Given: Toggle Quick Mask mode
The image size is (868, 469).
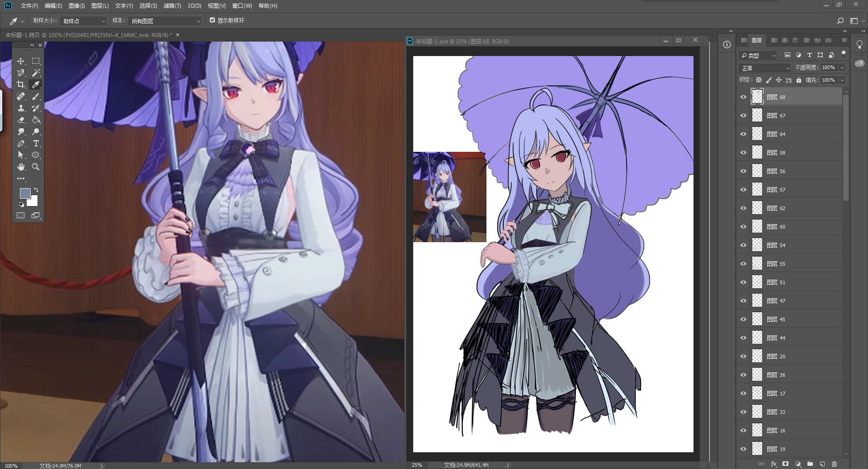Looking at the screenshot, I should click(x=21, y=216).
